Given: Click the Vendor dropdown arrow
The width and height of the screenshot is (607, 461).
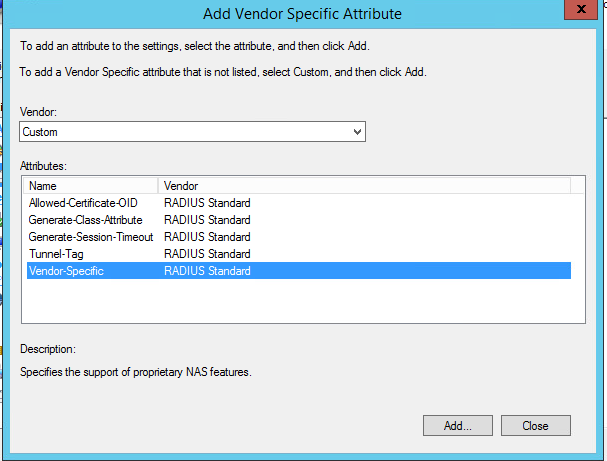Looking at the screenshot, I should (x=358, y=132).
